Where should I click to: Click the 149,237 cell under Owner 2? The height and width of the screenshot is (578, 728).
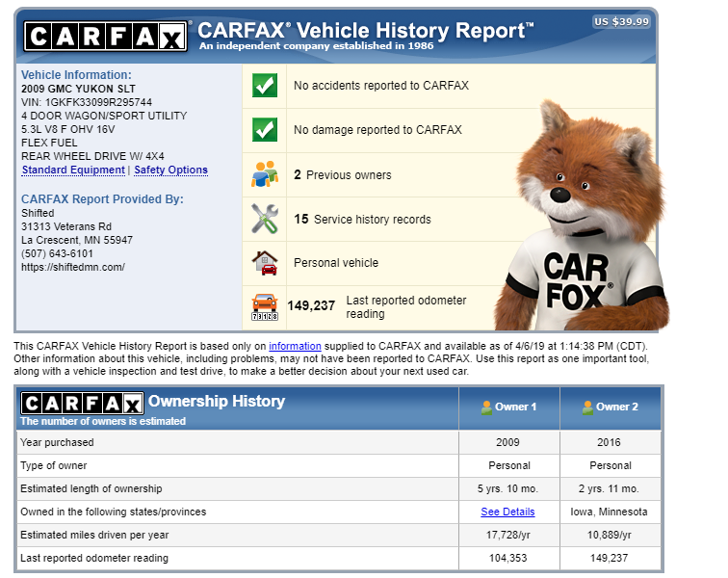click(610, 558)
